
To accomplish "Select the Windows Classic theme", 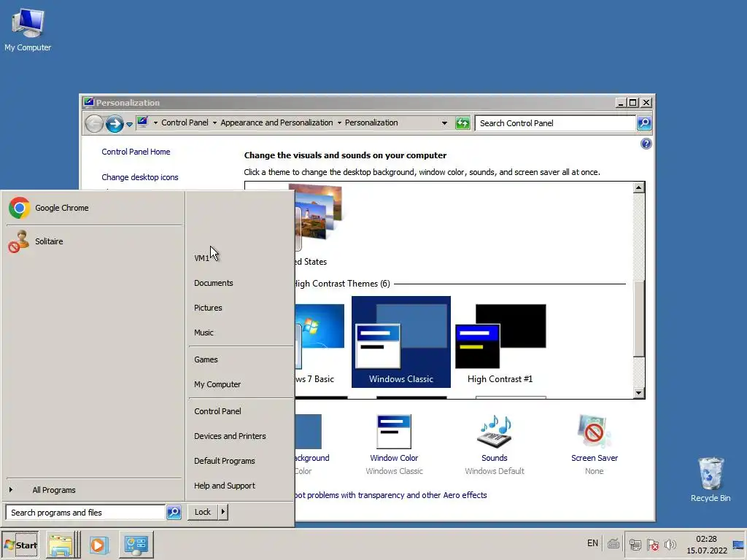I will 401,342.
